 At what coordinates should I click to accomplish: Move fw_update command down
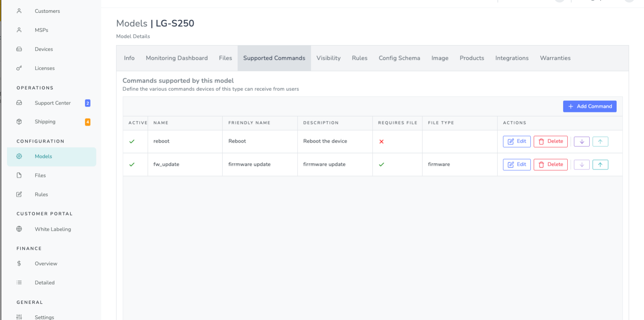[x=582, y=165]
